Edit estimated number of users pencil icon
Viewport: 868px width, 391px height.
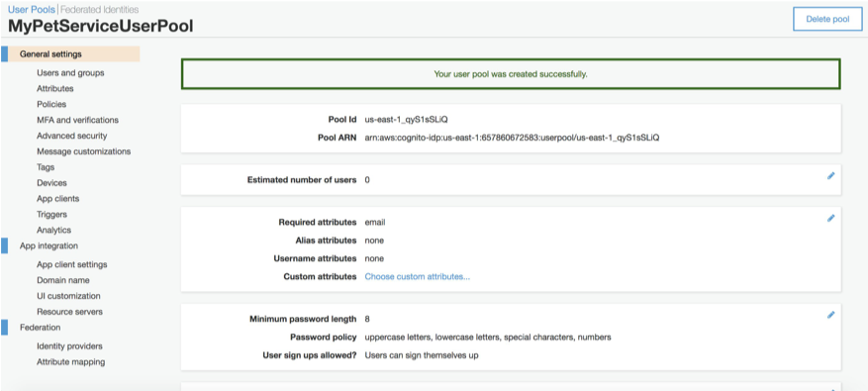coord(830,175)
